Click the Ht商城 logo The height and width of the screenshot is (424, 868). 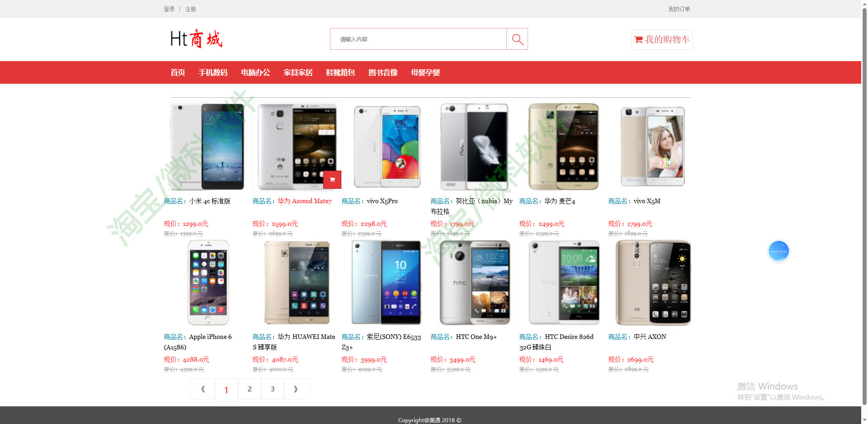(196, 39)
